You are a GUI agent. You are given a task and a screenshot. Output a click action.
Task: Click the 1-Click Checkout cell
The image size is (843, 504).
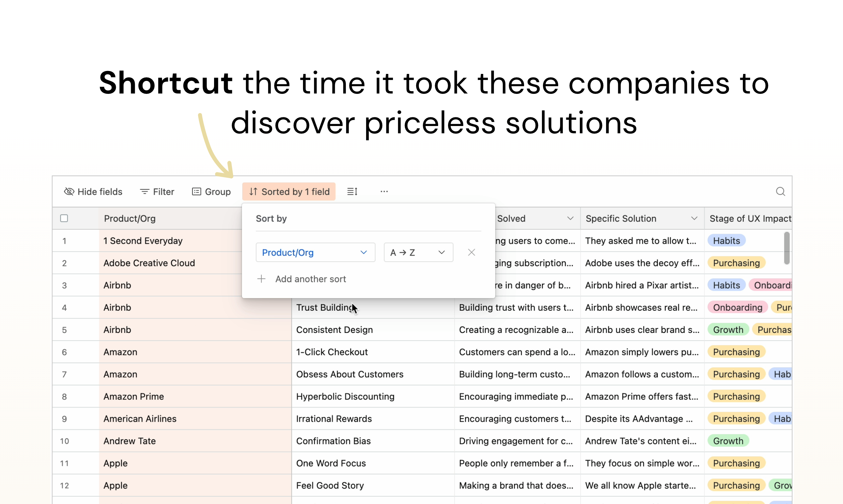point(373,352)
